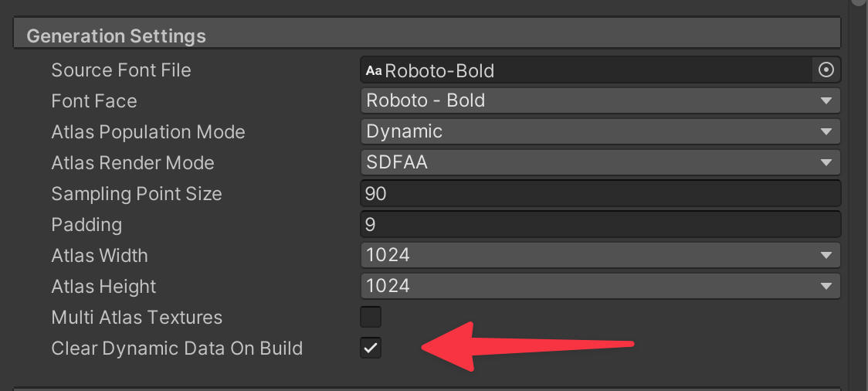Image resolution: width=868 pixels, height=391 pixels.
Task: Expand the Atlas Population Mode dropdown
Action: point(600,131)
